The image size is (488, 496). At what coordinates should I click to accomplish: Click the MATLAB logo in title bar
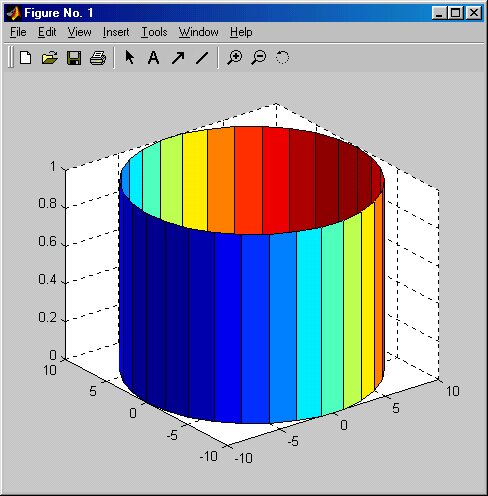tap(13, 13)
